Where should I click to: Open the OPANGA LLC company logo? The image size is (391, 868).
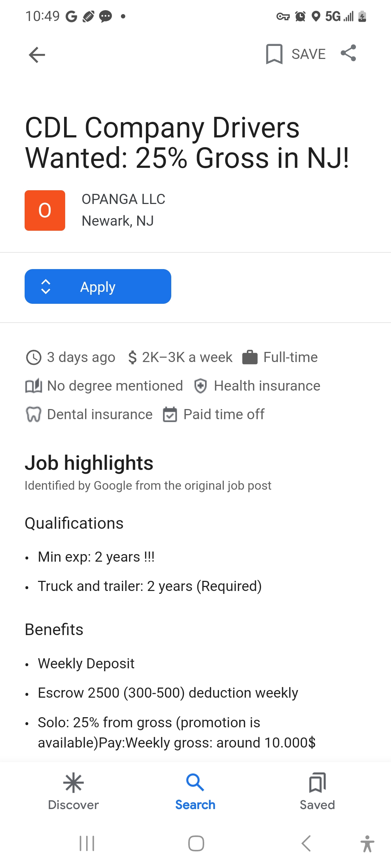pyautogui.click(x=45, y=210)
